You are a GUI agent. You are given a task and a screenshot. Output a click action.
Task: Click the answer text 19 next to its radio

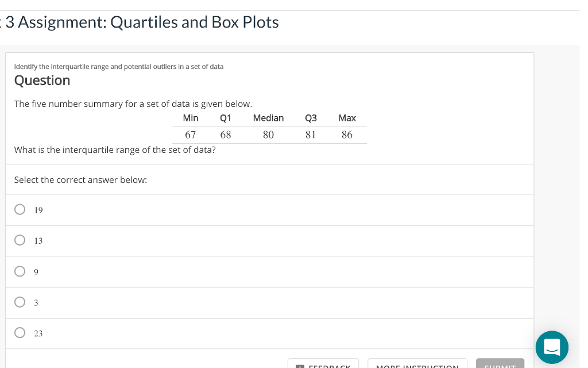[x=38, y=210]
